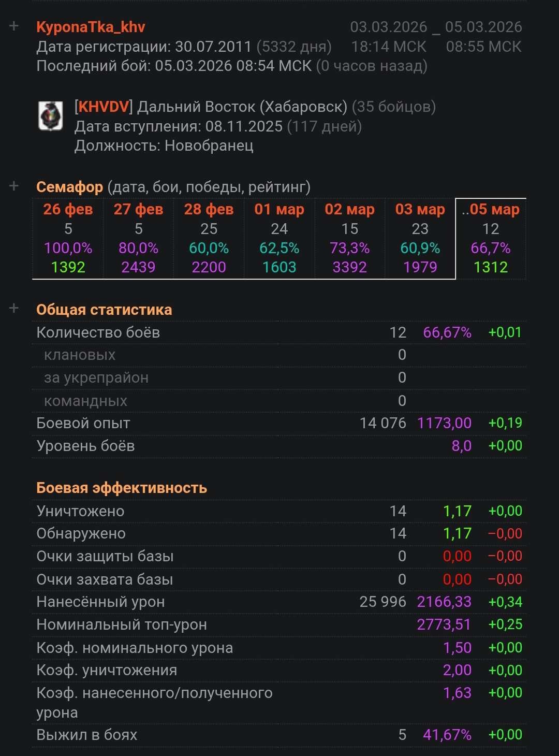Expand the plus next to KyponaTka_khv

14,26
